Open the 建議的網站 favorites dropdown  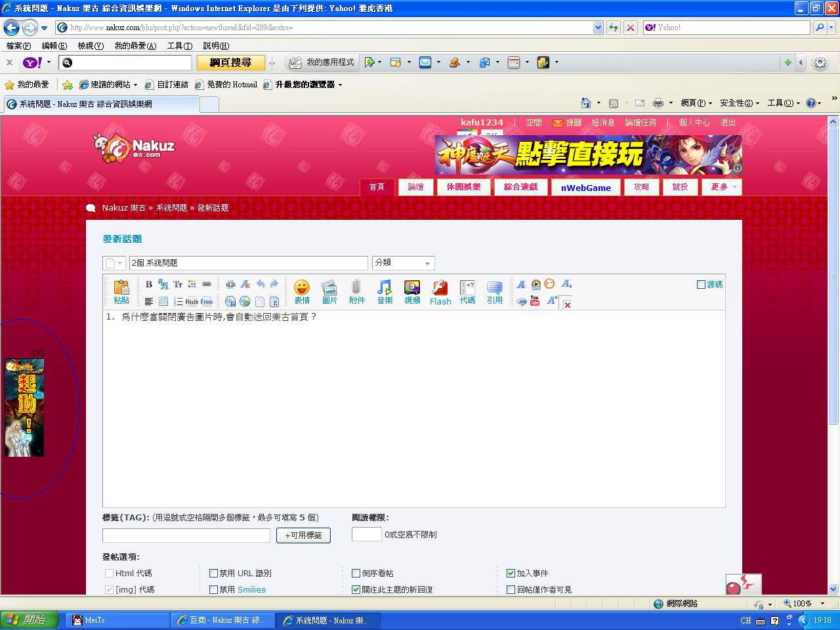[x=108, y=85]
